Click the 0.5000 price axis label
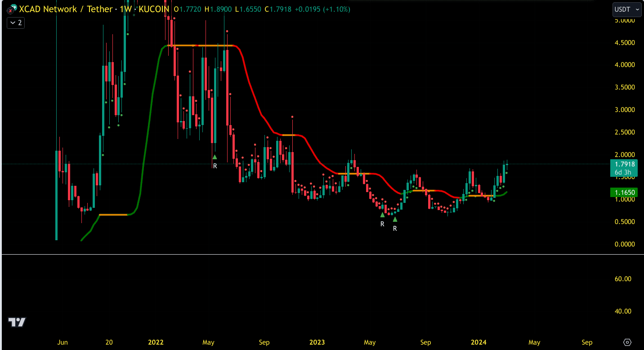 pos(624,222)
